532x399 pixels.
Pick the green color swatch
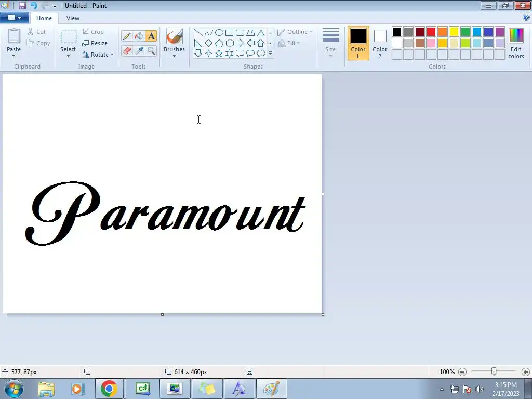point(465,32)
